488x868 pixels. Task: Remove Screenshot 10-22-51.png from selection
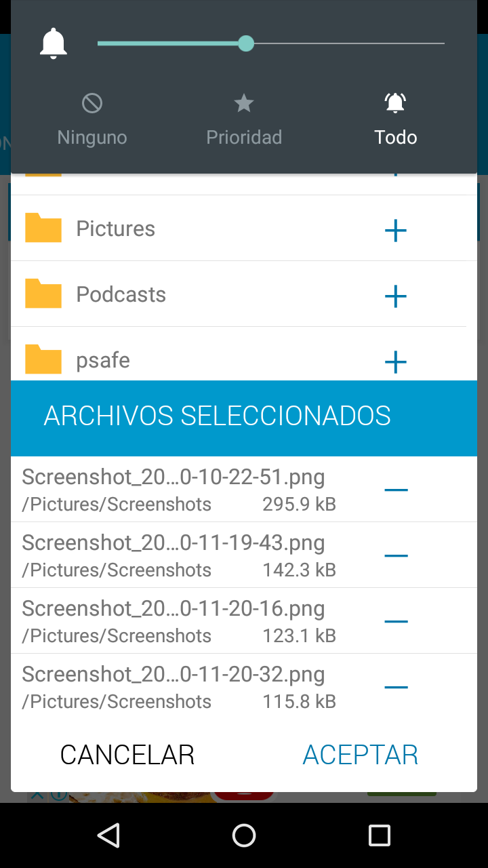396,490
